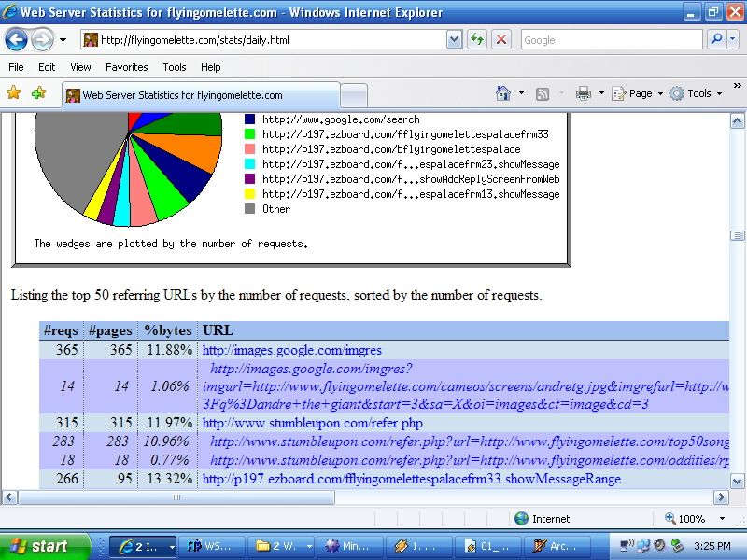Image resolution: width=747 pixels, height=560 pixels.
Task: Click the RSS feeds icon
Action: (543, 94)
